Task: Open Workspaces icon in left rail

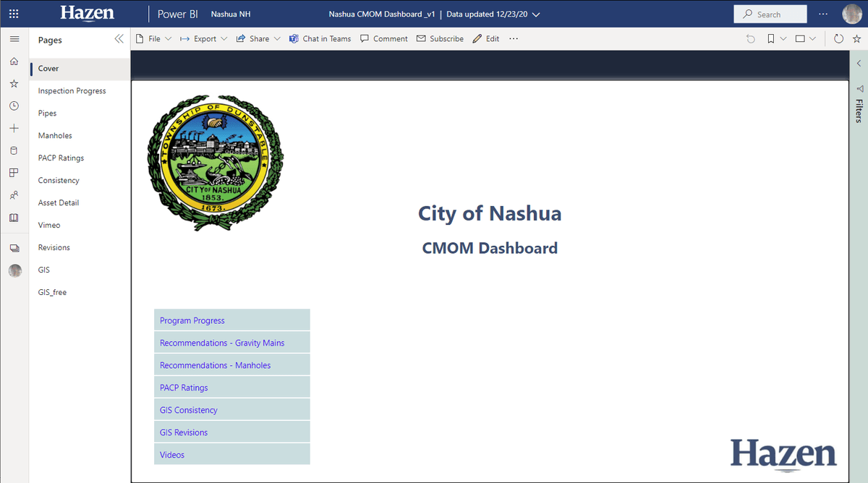Action: (x=14, y=248)
